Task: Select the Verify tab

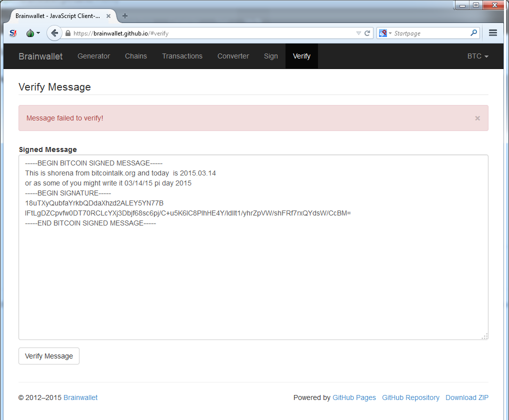Action: tap(301, 56)
